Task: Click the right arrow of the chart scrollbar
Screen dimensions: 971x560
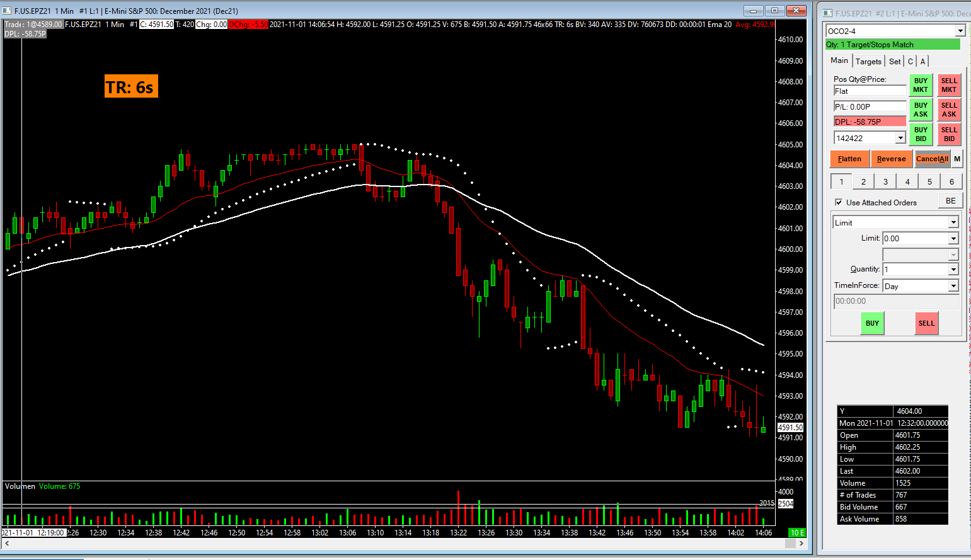Action: click(x=801, y=543)
